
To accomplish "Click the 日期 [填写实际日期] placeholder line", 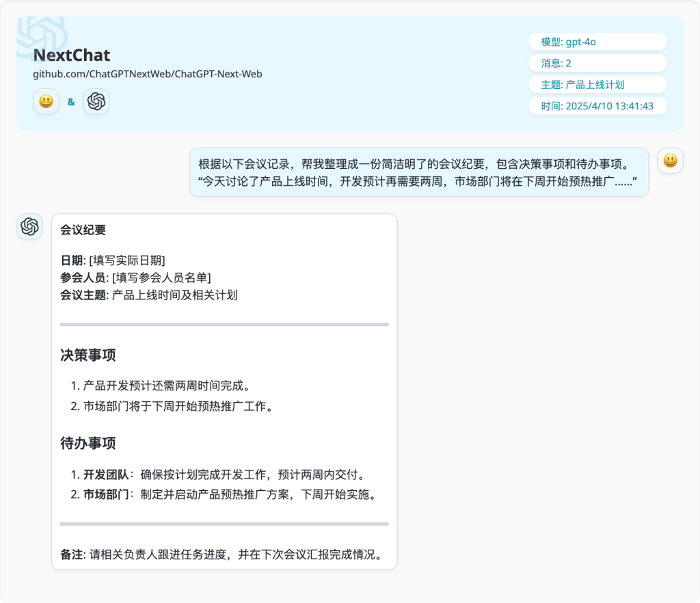I will coord(113,260).
